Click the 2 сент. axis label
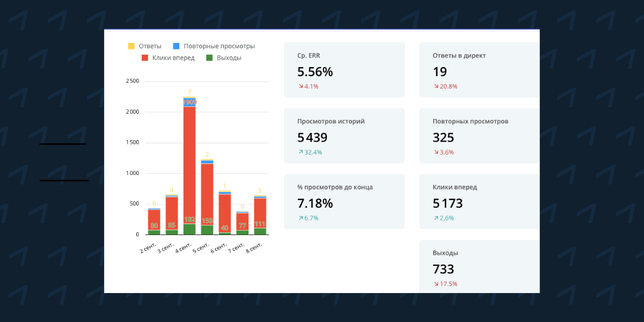Image resolution: width=644 pixels, height=322 pixels. click(x=149, y=248)
